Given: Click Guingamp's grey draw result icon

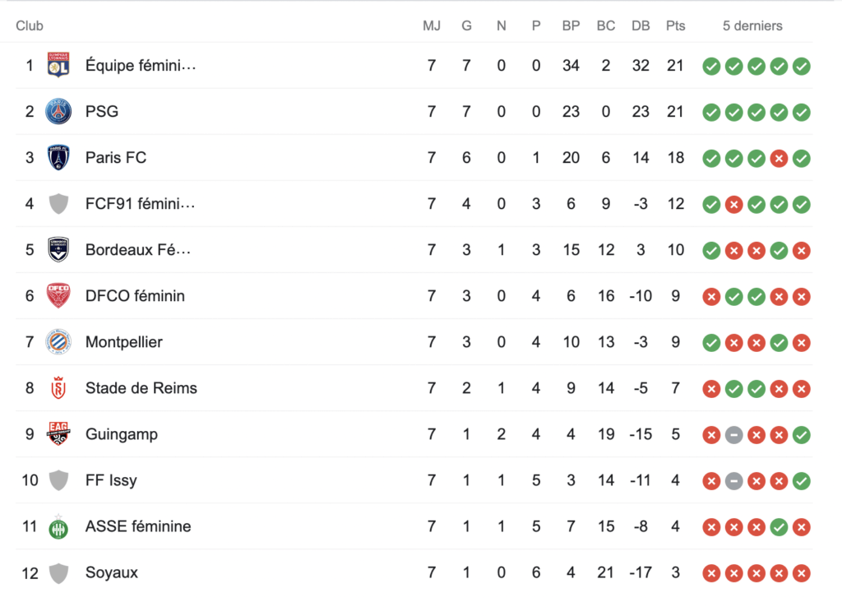Looking at the screenshot, I should pos(734,434).
